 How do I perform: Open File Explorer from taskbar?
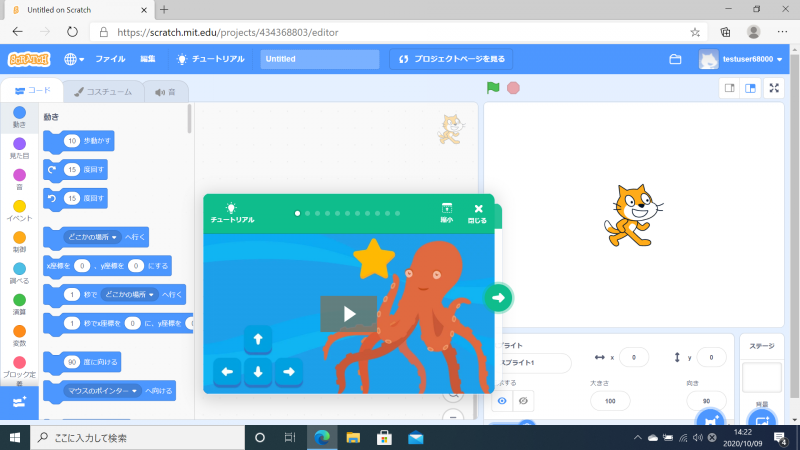pyautogui.click(x=353, y=438)
